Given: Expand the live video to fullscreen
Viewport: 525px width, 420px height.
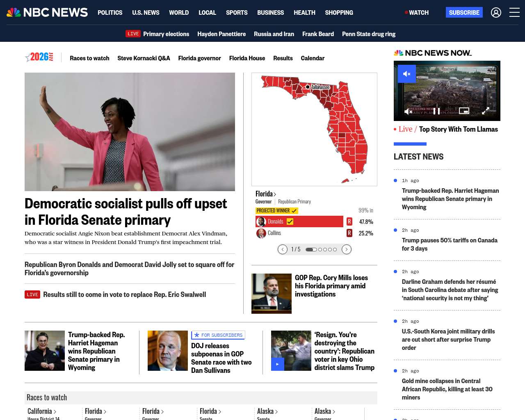Looking at the screenshot, I should 485,111.
